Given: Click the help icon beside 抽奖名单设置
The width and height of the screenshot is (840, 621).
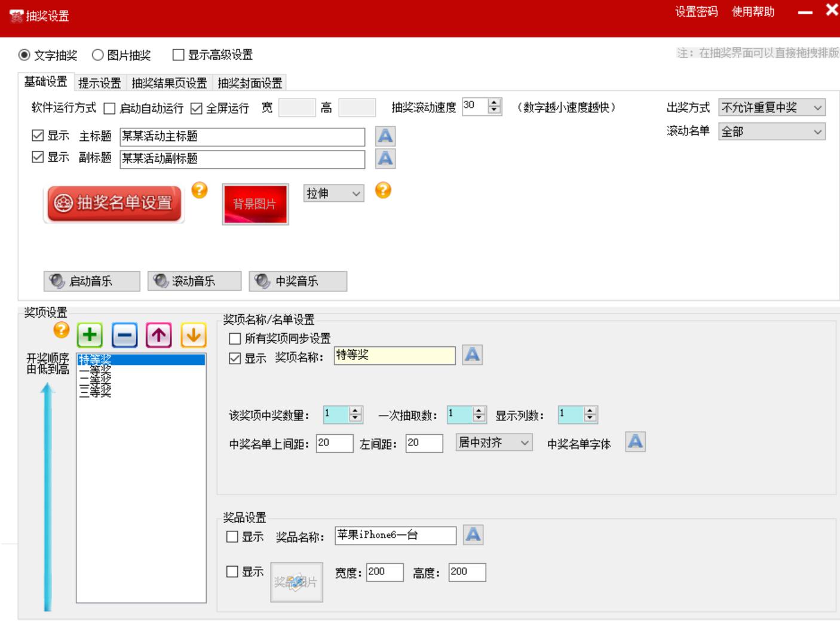Looking at the screenshot, I should pos(200,190).
